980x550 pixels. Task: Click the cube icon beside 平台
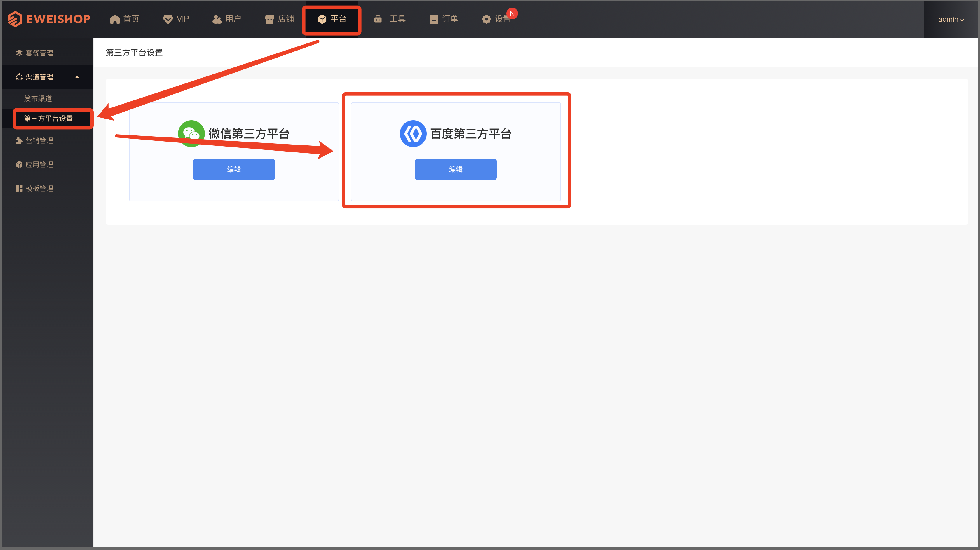coord(322,19)
